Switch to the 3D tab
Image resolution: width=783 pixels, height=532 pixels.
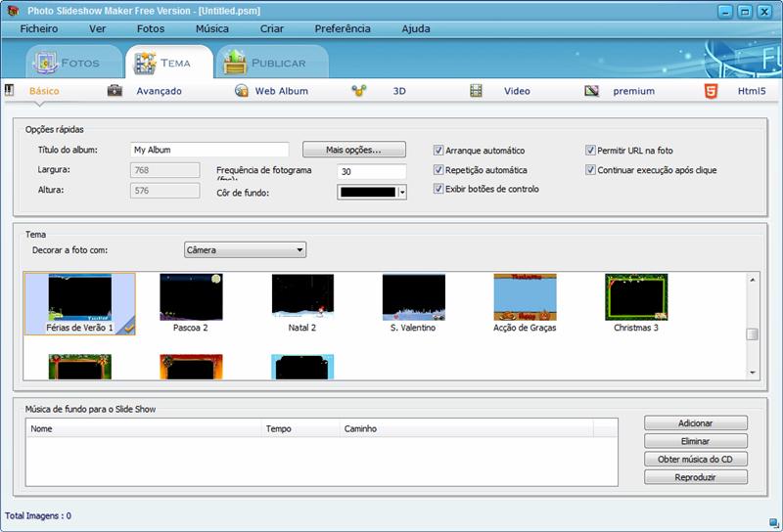[x=399, y=91]
